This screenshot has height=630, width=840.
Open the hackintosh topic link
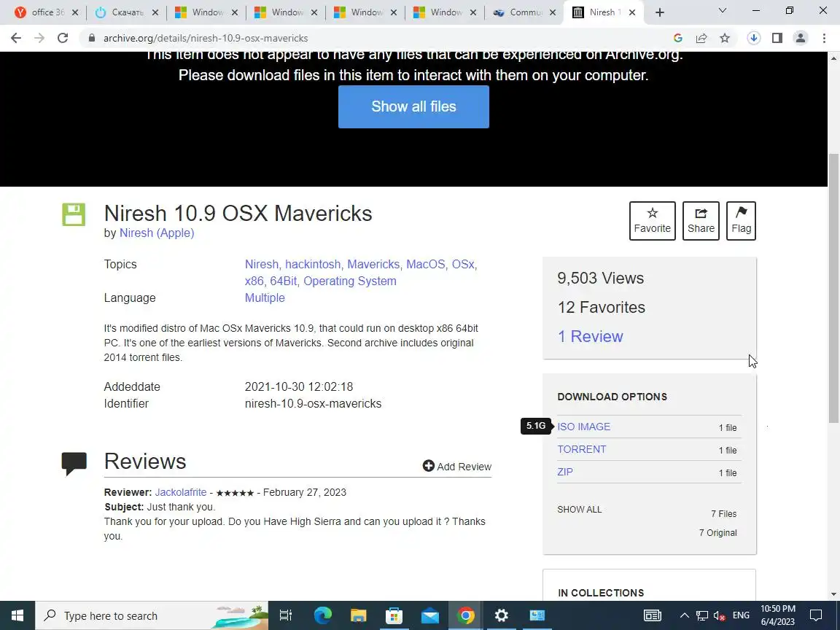pyautogui.click(x=313, y=264)
